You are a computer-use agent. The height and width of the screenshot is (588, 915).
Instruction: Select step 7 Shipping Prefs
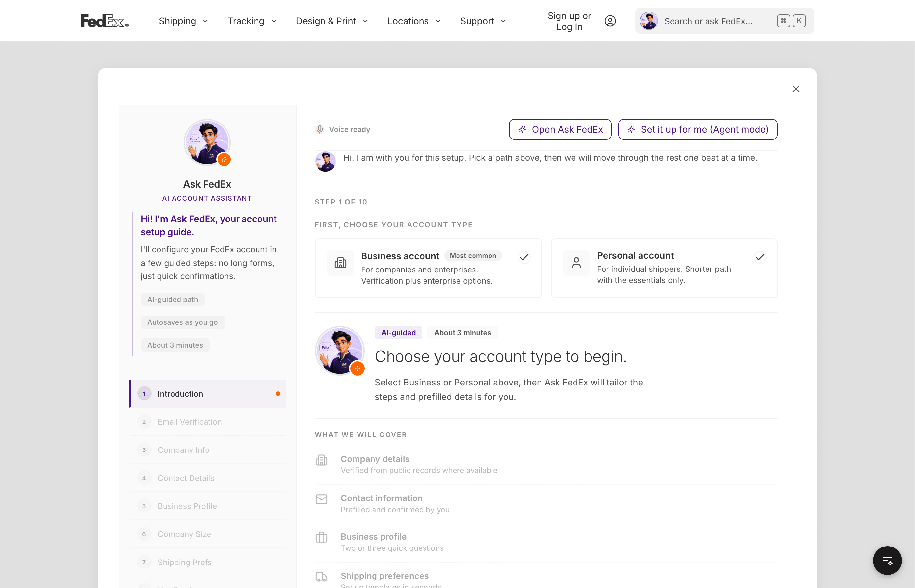click(x=208, y=562)
